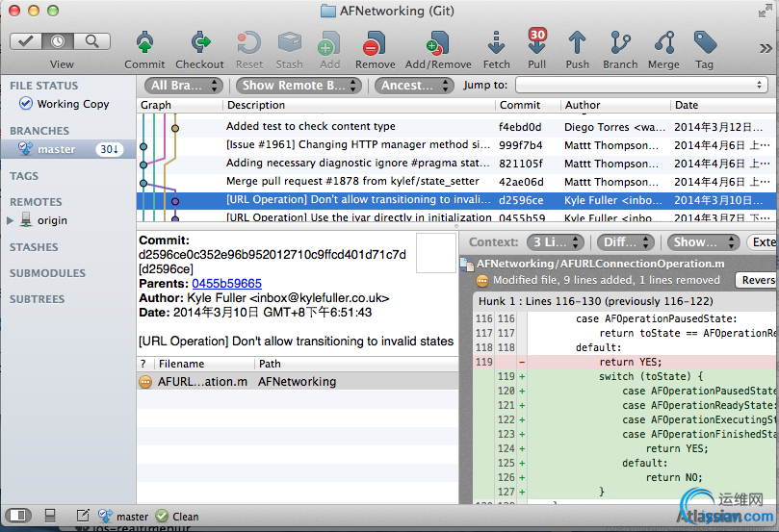The height and width of the screenshot is (532, 779).
Task: Click the SUBMODULES sidebar header
Action: pos(47,273)
